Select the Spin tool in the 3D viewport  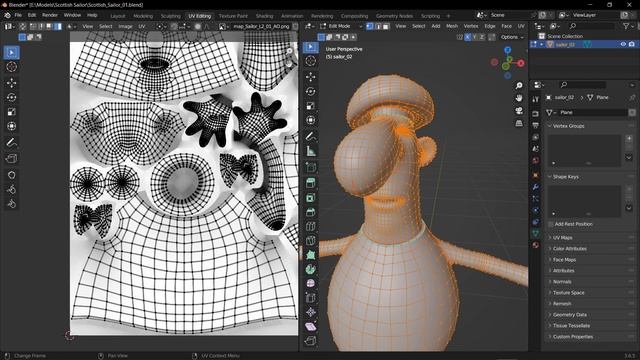(311, 269)
